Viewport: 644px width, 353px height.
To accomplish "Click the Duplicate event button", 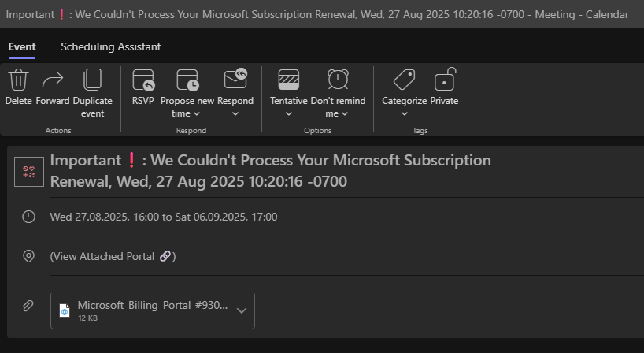I will pos(92,94).
